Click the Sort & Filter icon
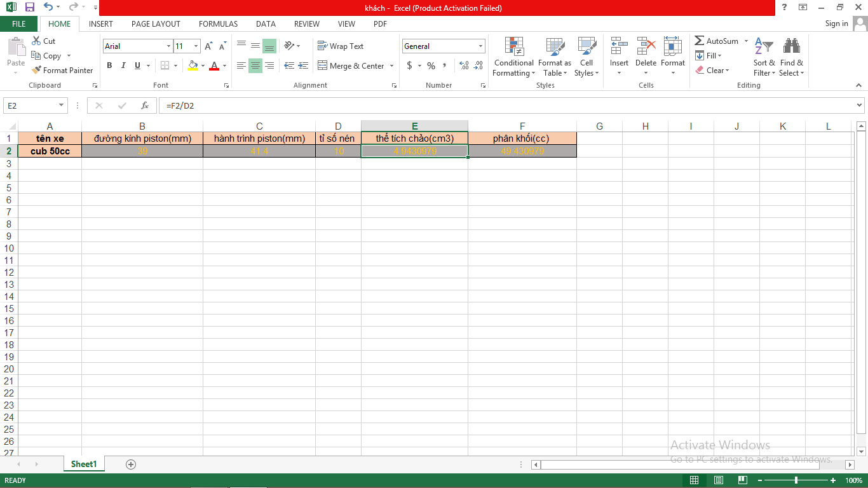The height and width of the screenshot is (488, 868). click(764, 57)
